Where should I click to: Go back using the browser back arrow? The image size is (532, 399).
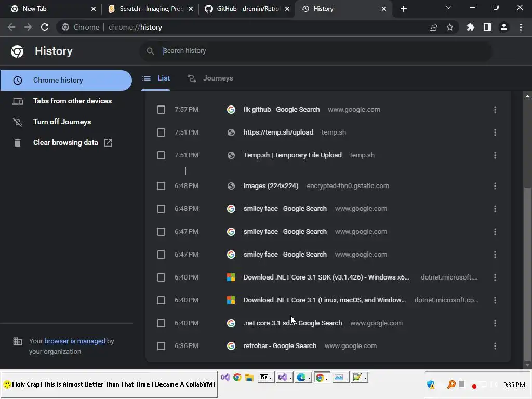tap(11, 27)
